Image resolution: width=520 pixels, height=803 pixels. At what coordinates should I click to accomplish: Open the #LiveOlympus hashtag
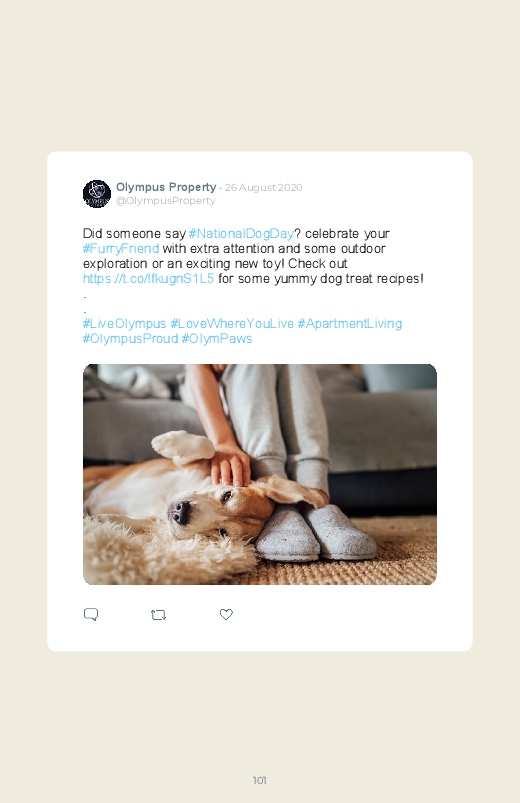(x=124, y=324)
